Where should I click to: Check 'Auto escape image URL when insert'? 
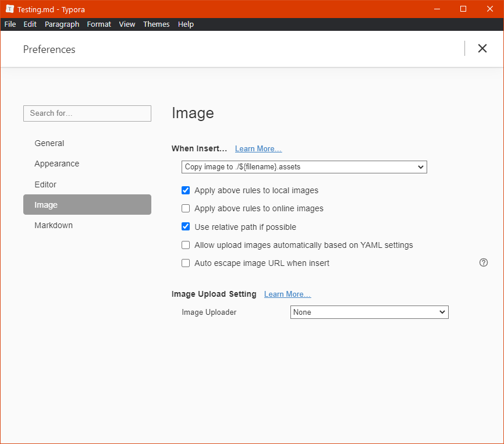point(186,263)
